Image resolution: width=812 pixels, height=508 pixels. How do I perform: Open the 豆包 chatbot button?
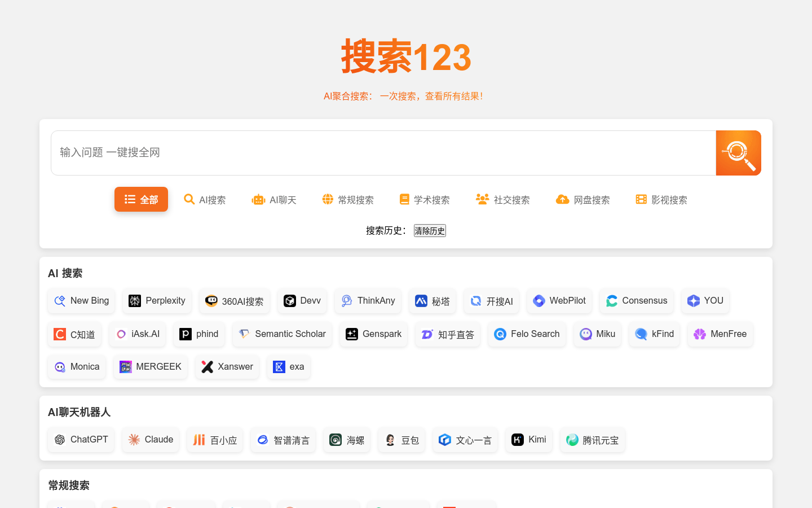pos(401,440)
